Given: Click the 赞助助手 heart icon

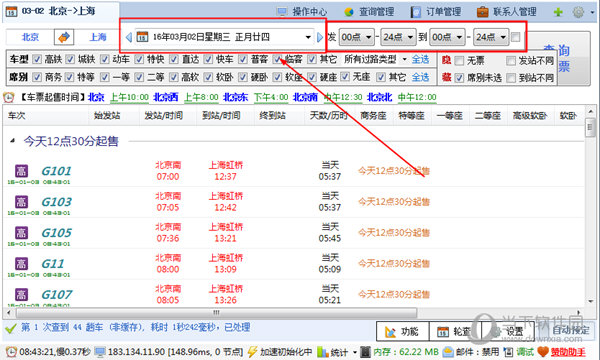Looking at the screenshot, I should [x=543, y=352].
